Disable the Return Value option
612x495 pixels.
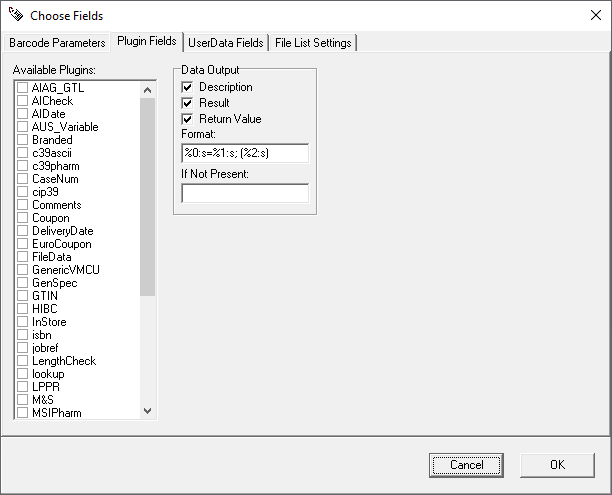tap(187, 119)
